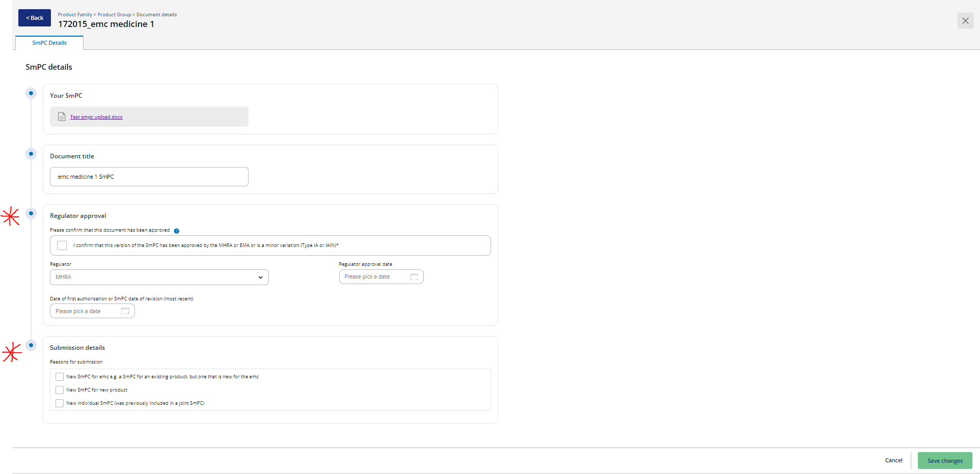Click the step indicator dot beside Your SmPC

coord(31,93)
